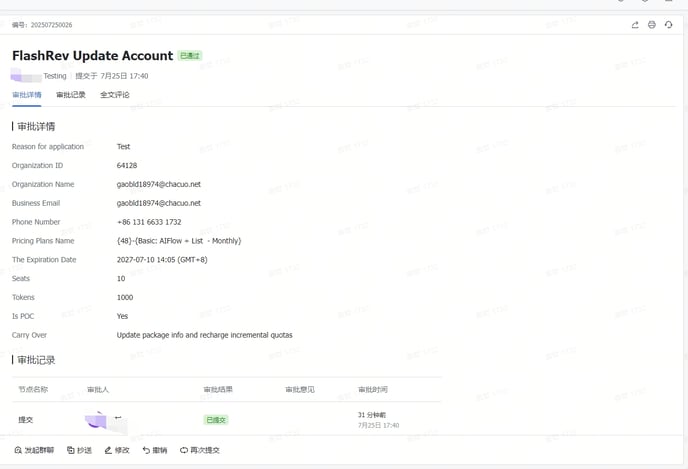Click the 审批详情 section heading above the fields
Screen dimensions: 688x469
click(x=36, y=127)
